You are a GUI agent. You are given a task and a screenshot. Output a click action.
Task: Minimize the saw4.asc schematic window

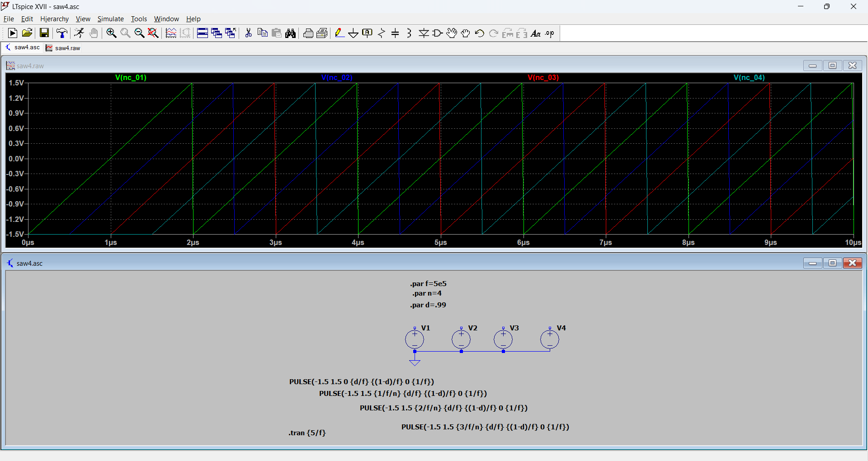[812, 263]
